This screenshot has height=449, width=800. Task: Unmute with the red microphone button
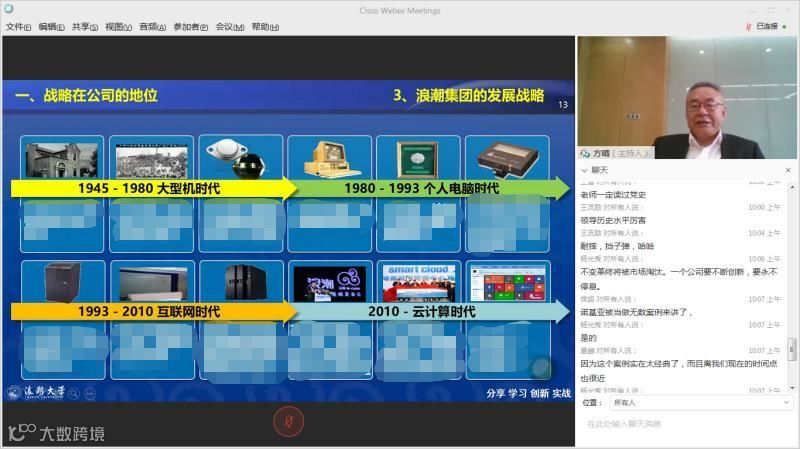point(289,421)
